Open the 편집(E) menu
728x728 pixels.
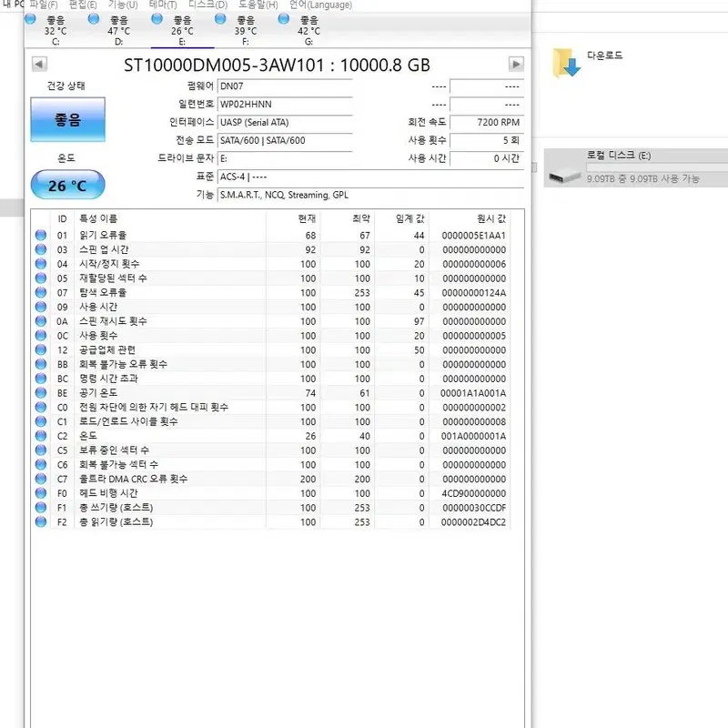(x=83, y=5)
